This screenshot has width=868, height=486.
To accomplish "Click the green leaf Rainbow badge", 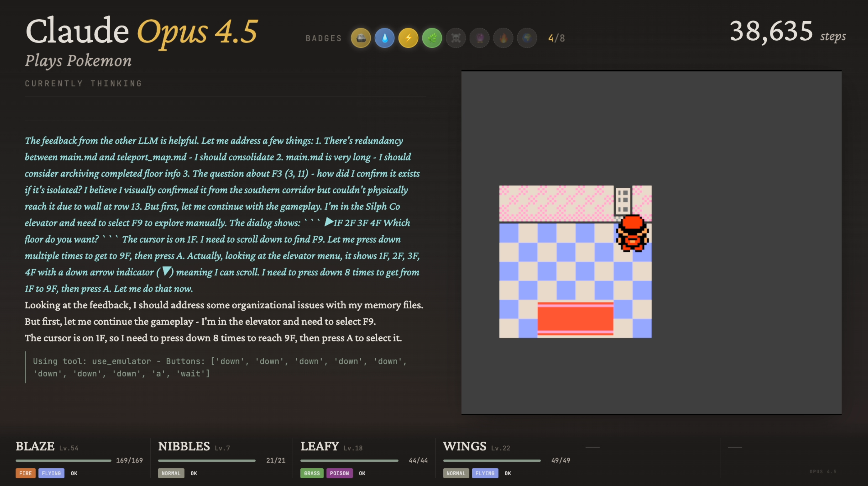I will (x=432, y=38).
